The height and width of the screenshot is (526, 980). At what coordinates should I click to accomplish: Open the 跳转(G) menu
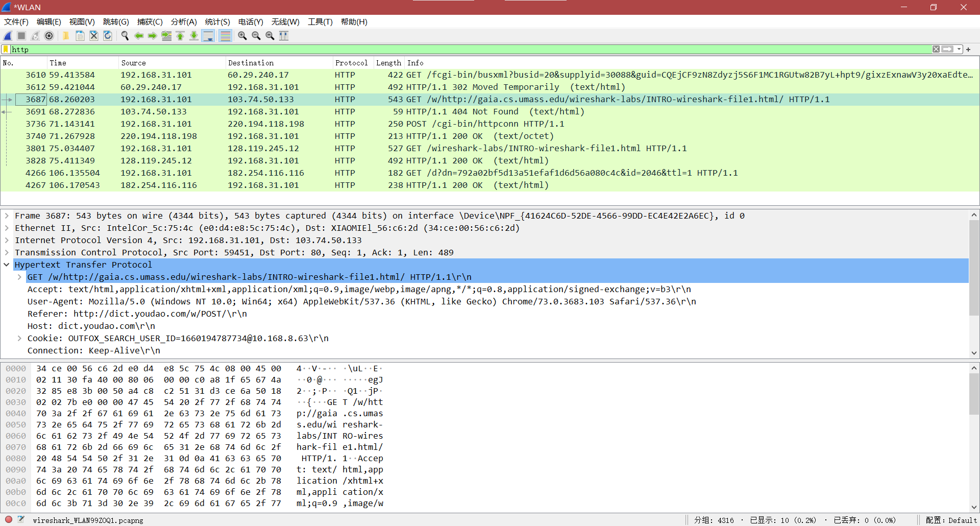click(x=116, y=22)
